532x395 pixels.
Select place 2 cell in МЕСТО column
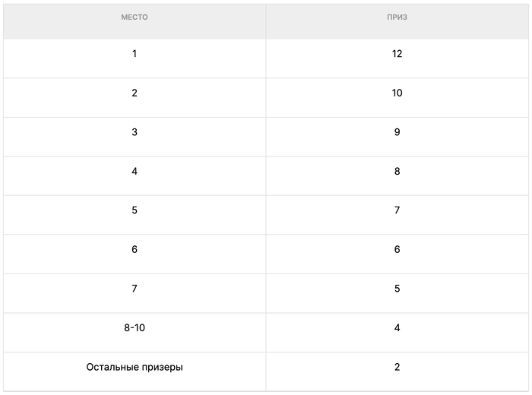pyautogui.click(x=135, y=93)
